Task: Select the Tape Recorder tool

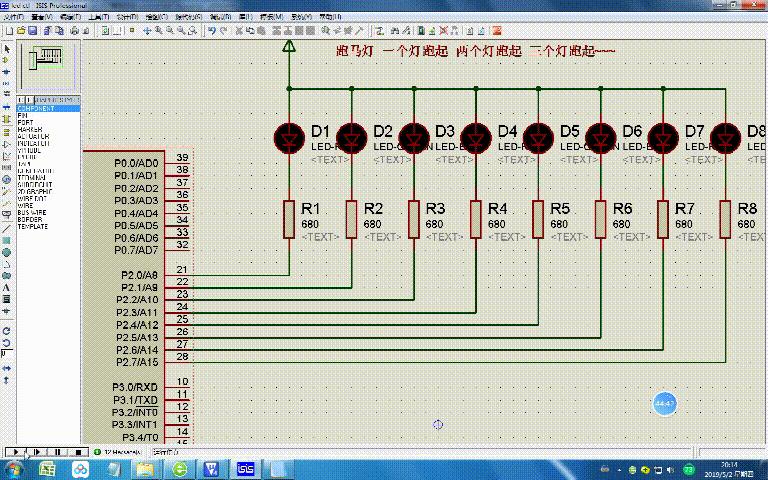Action: pyautogui.click(x=6, y=168)
